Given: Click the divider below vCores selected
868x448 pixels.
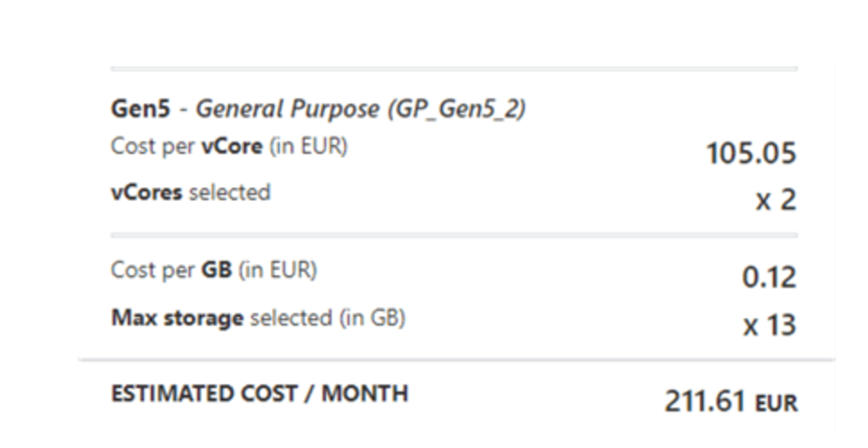Looking at the screenshot, I should coord(454,235).
